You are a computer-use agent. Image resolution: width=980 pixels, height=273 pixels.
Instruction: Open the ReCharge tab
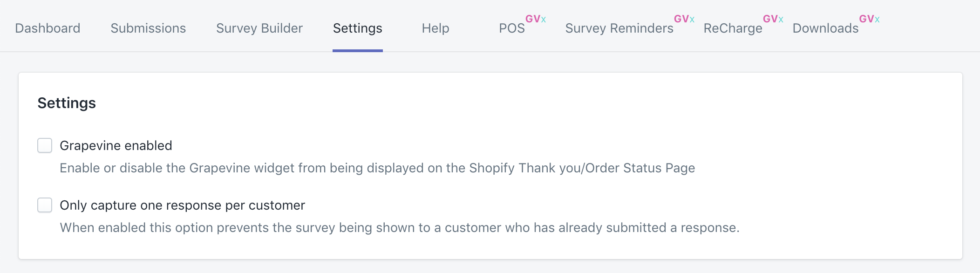tap(733, 28)
